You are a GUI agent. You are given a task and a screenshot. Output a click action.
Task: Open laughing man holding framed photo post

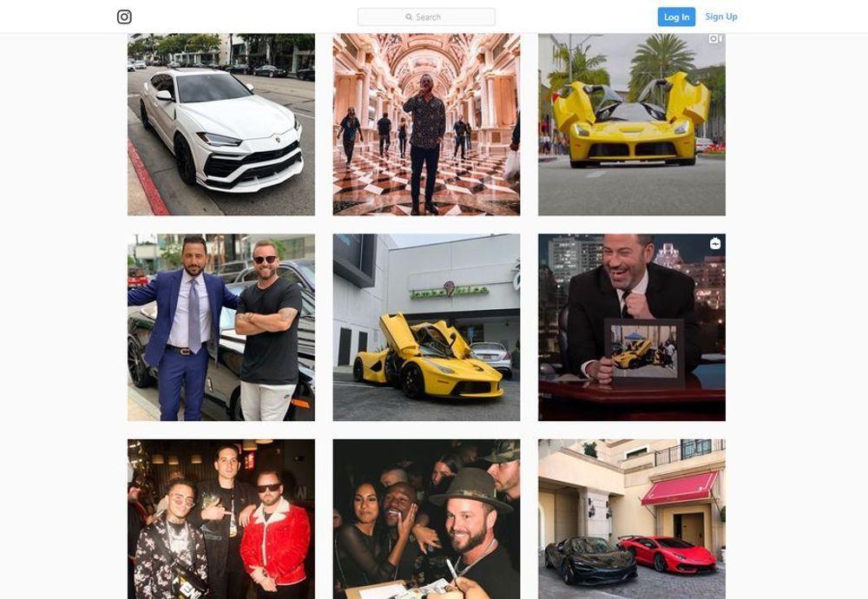(x=632, y=327)
